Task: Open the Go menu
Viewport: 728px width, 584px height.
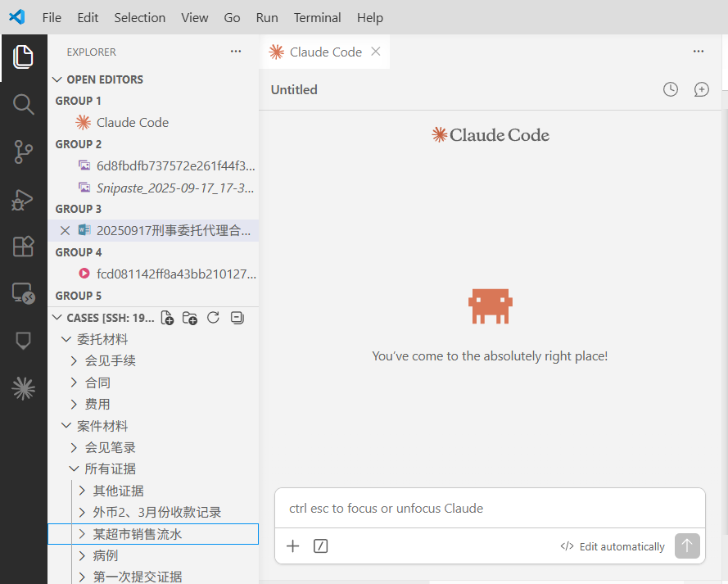Action: pos(232,18)
